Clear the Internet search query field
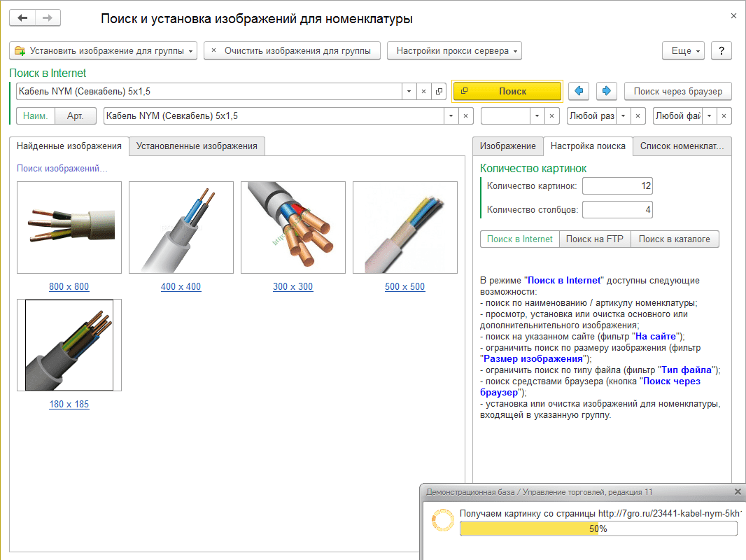Viewport: 746px width, 560px height. (423, 92)
